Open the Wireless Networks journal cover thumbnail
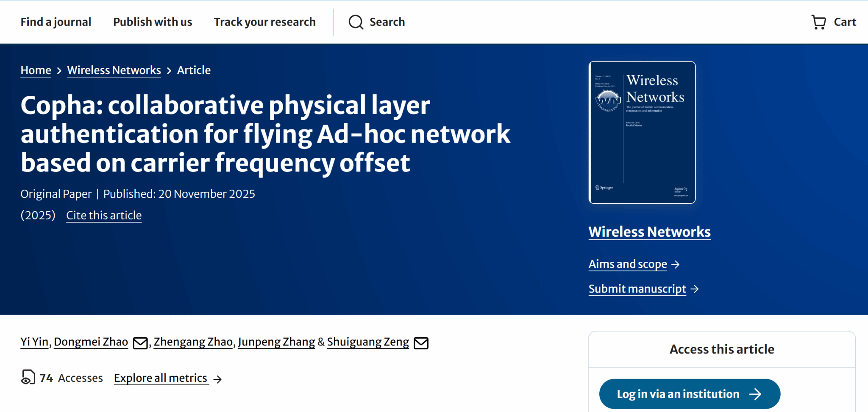Screen dimensions: 868x412 coord(642,132)
